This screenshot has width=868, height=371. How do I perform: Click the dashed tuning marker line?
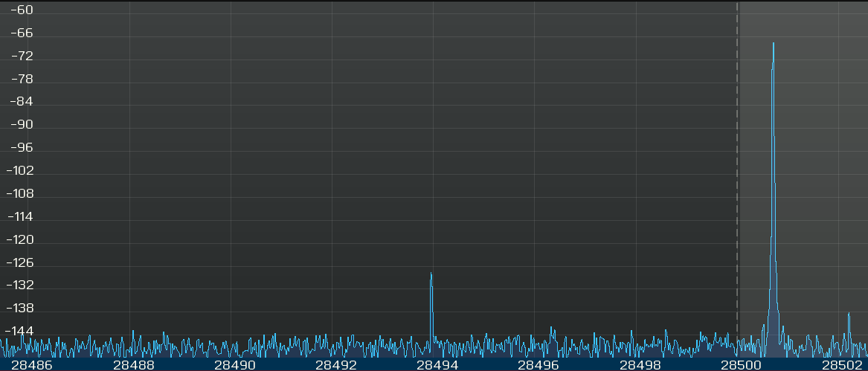pos(737,180)
